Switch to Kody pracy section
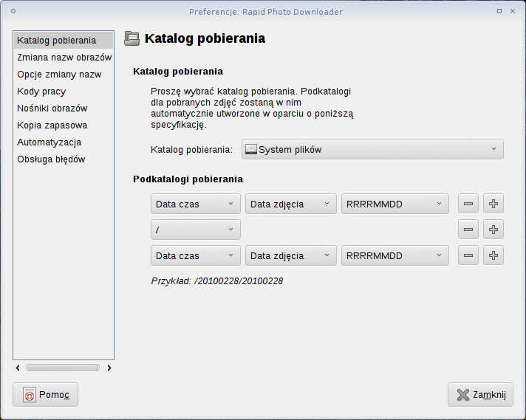Image resolution: width=526 pixels, height=420 pixels. tap(64, 92)
